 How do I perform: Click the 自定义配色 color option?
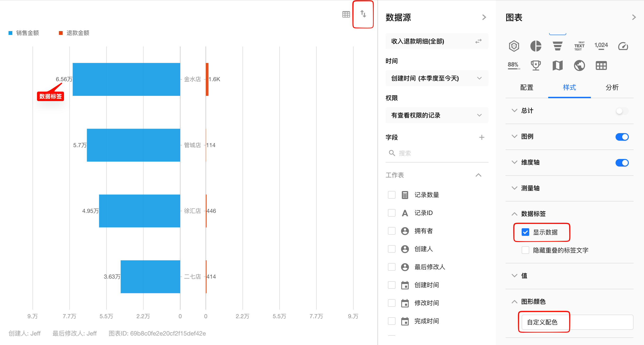(542, 322)
